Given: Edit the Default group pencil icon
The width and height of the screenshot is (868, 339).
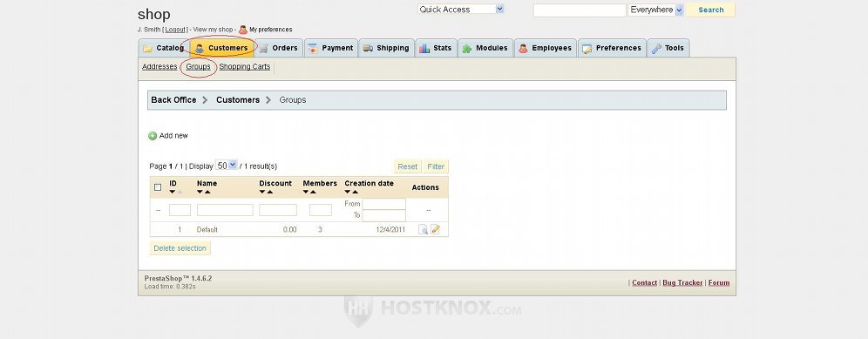Looking at the screenshot, I should click(x=435, y=229).
